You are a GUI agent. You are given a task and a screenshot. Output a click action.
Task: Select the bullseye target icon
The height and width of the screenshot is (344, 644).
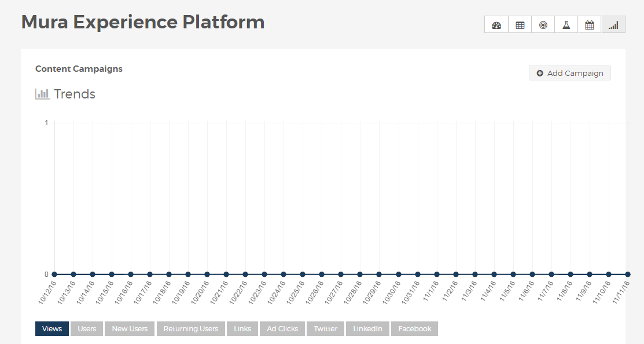click(x=543, y=25)
